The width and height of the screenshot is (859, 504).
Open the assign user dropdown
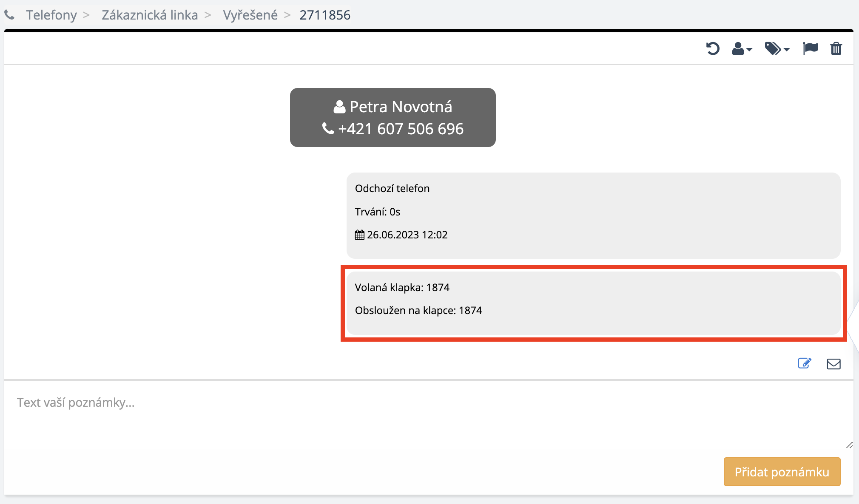click(742, 49)
